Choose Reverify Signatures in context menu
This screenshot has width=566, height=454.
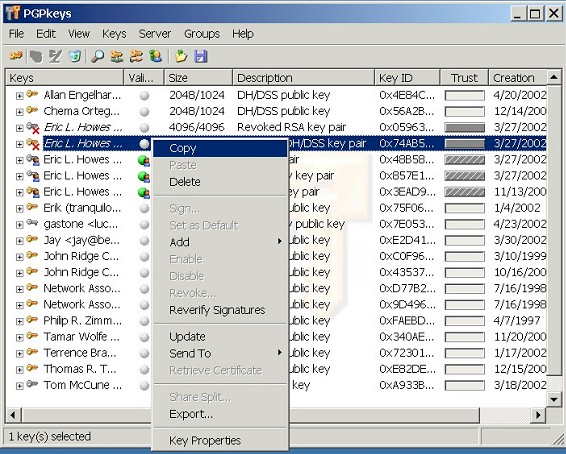[x=220, y=310]
